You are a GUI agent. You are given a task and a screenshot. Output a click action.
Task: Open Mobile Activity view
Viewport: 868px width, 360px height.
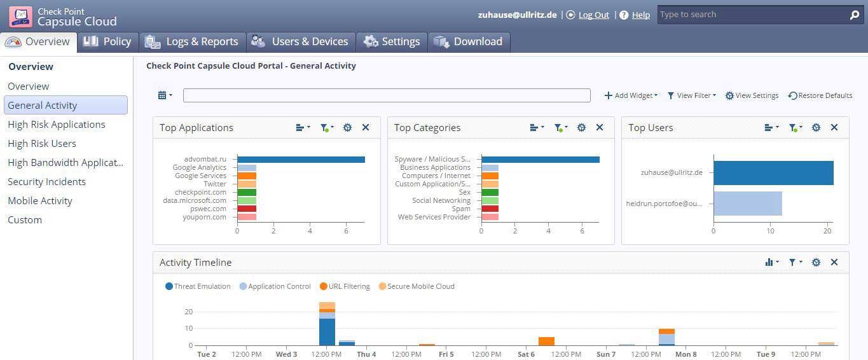(40, 201)
